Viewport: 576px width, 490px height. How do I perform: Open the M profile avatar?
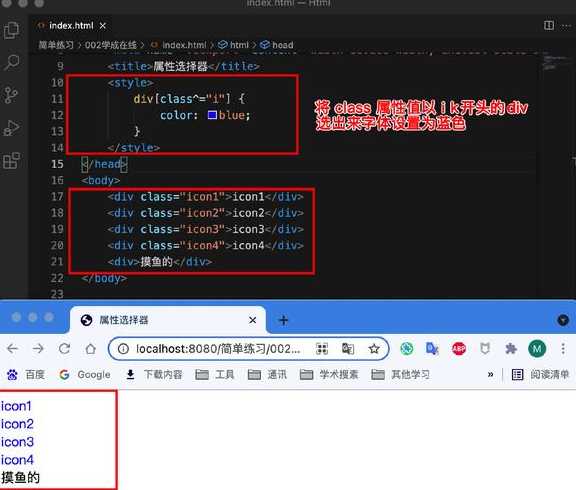tap(537, 349)
